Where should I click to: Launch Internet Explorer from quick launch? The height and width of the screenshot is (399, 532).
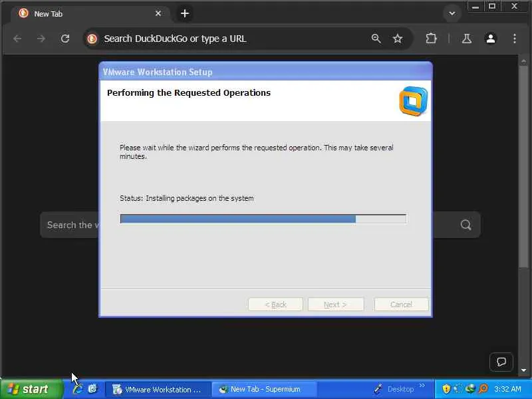pyautogui.click(x=78, y=389)
